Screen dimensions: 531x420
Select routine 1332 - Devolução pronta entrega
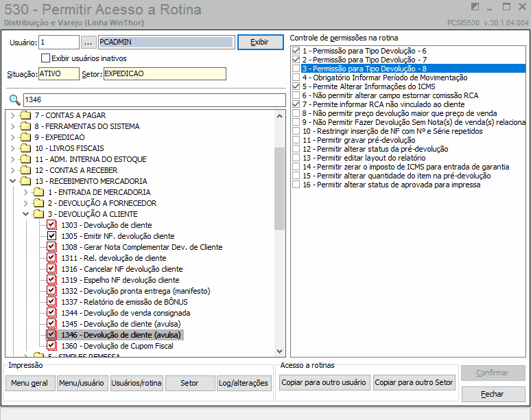135,291
